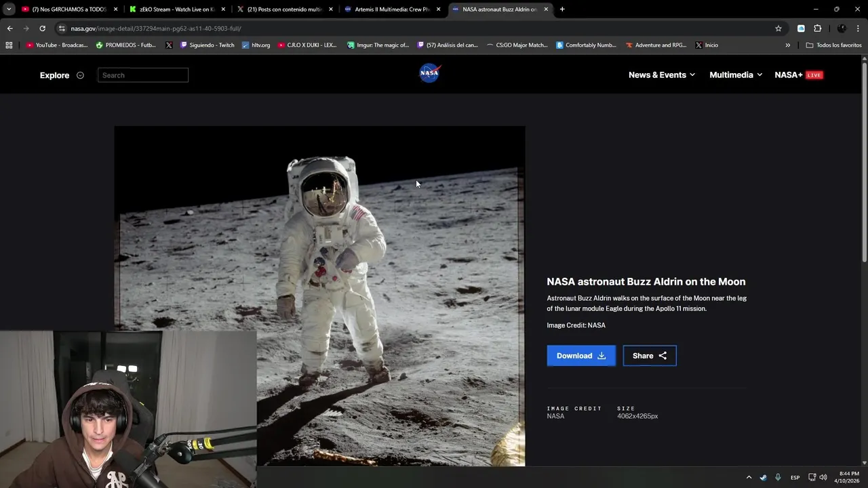
Task: Open the C.R.O X DUKI bookmark
Action: coord(307,45)
